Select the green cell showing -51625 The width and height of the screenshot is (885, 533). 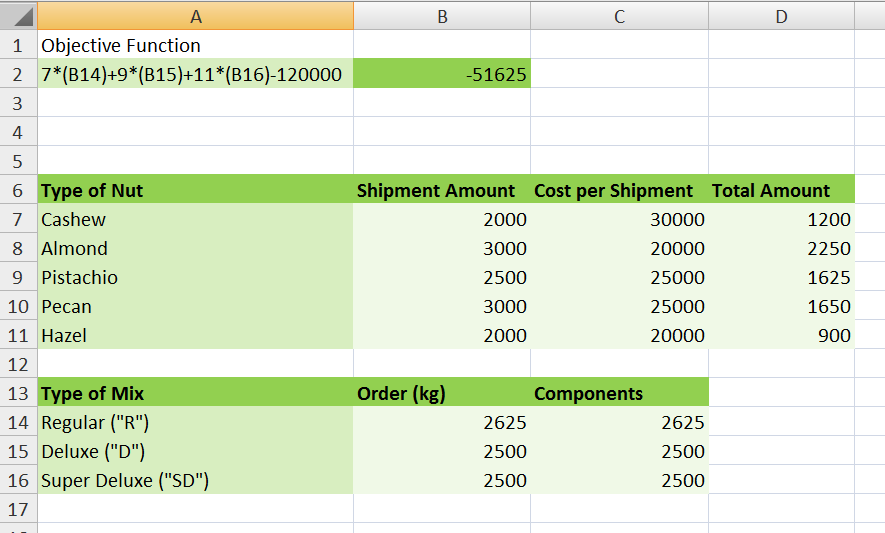coord(442,74)
